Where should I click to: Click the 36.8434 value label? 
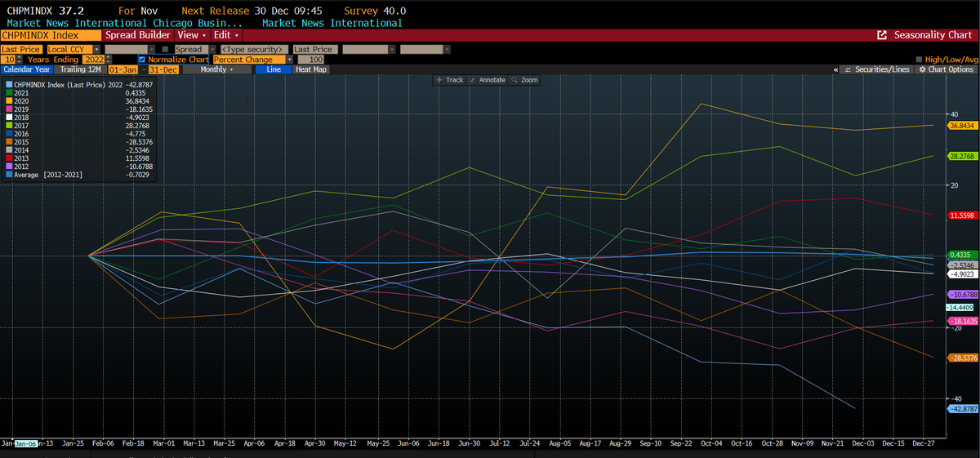(961, 126)
